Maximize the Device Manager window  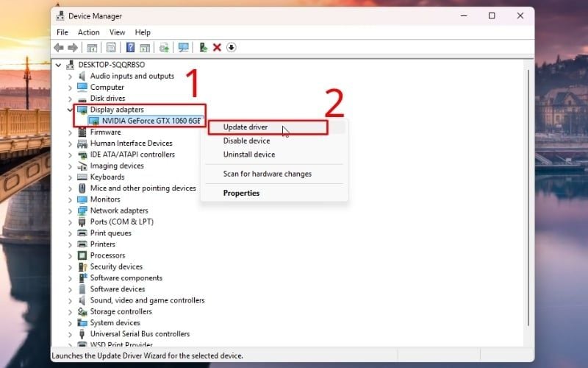click(x=492, y=15)
